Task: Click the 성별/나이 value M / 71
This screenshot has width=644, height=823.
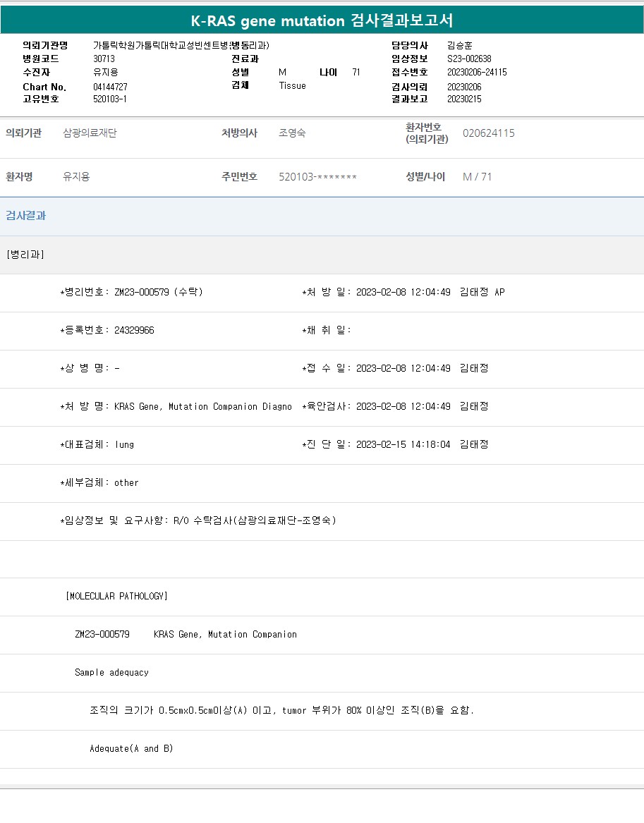Action: [x=477, y=177]
